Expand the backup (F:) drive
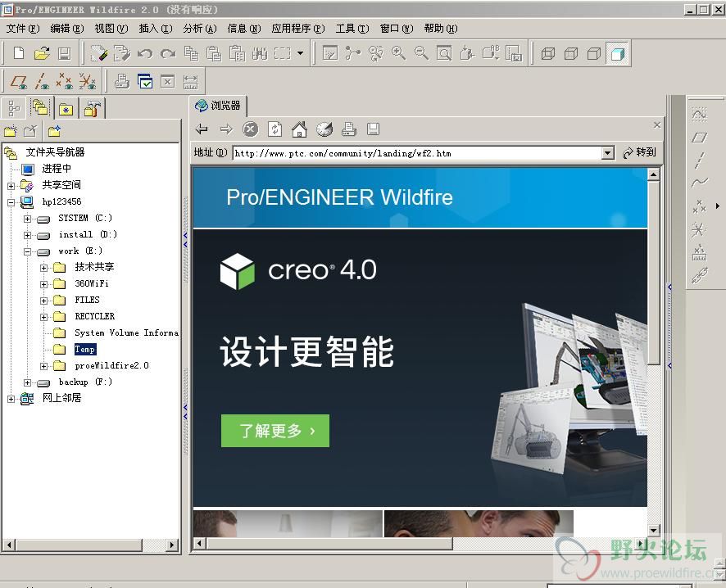 point(27,382)
